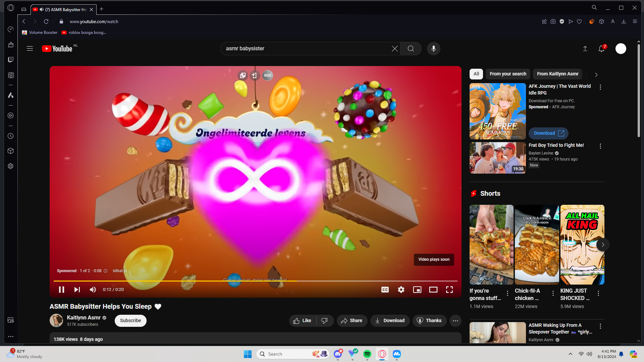Search with your voice microphone button
Viewport: 644px width, 362px height.
[x=434, y=49]
